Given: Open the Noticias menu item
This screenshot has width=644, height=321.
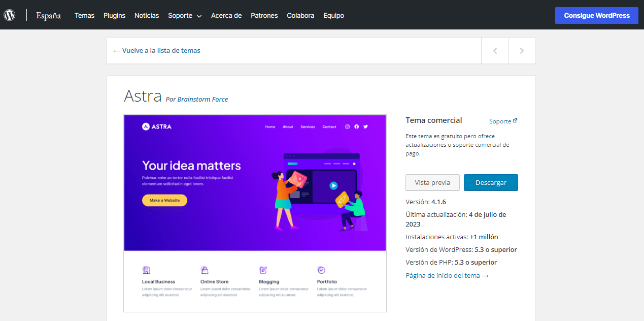Looking at the screenshot, I should 147,15.
